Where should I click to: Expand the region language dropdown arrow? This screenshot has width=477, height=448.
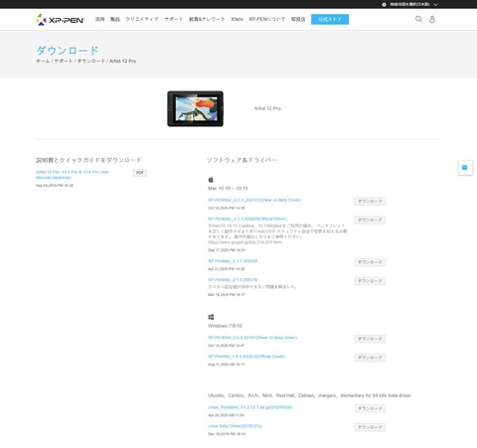(435, 5)
